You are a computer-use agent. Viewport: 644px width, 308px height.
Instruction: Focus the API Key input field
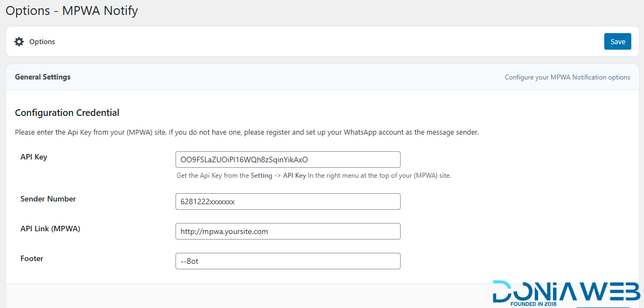tap(288, 160)
